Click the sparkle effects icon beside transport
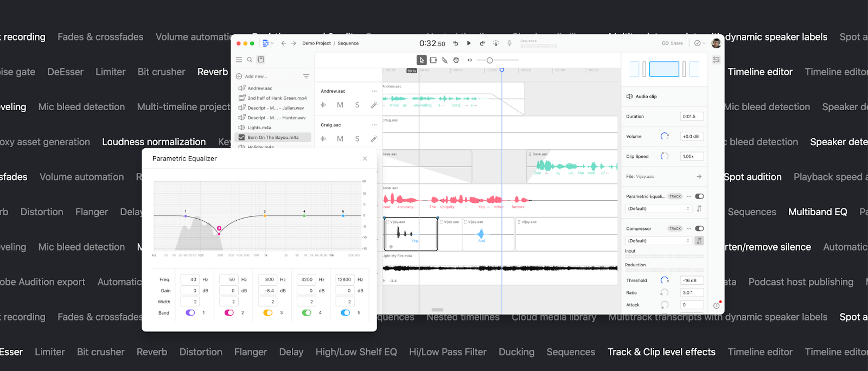Screen dimensions: 868x371 (x=496, y=43)
